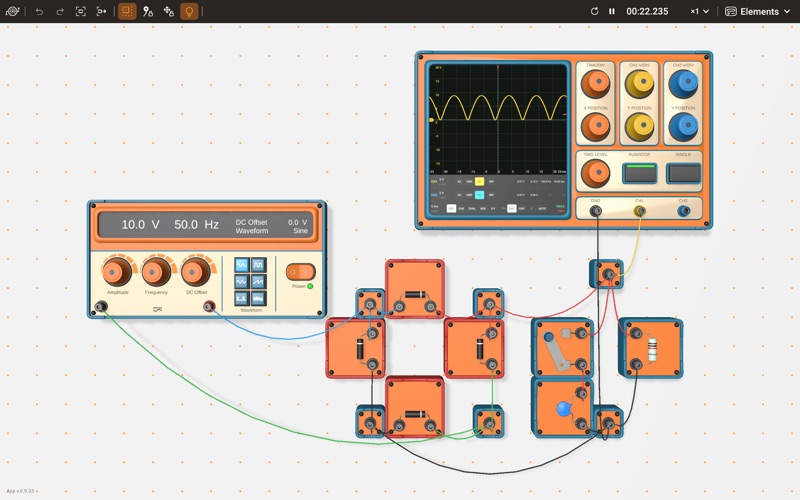
Task: Click the yellow CH1 Y POSITION knob
Action: (x=639, y=126)
